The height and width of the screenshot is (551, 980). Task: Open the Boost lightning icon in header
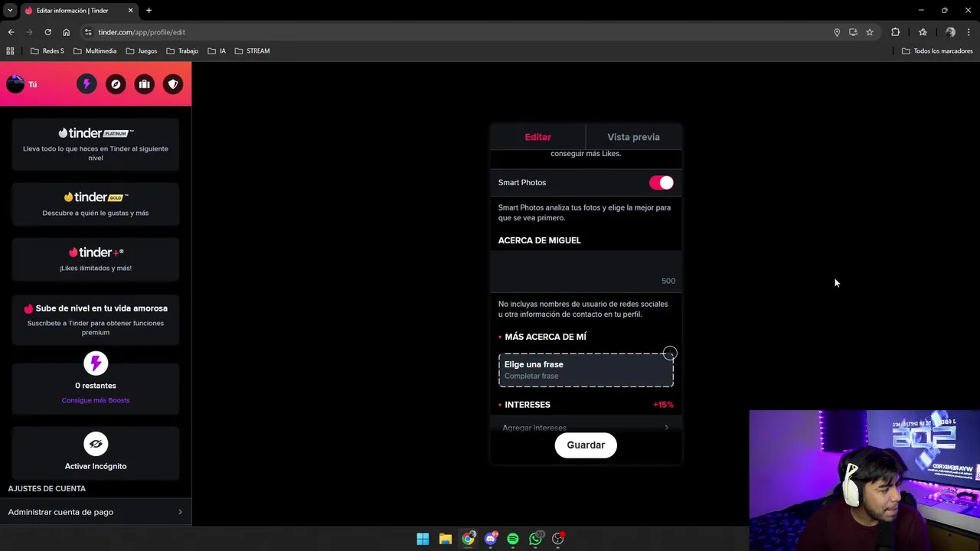87,84
